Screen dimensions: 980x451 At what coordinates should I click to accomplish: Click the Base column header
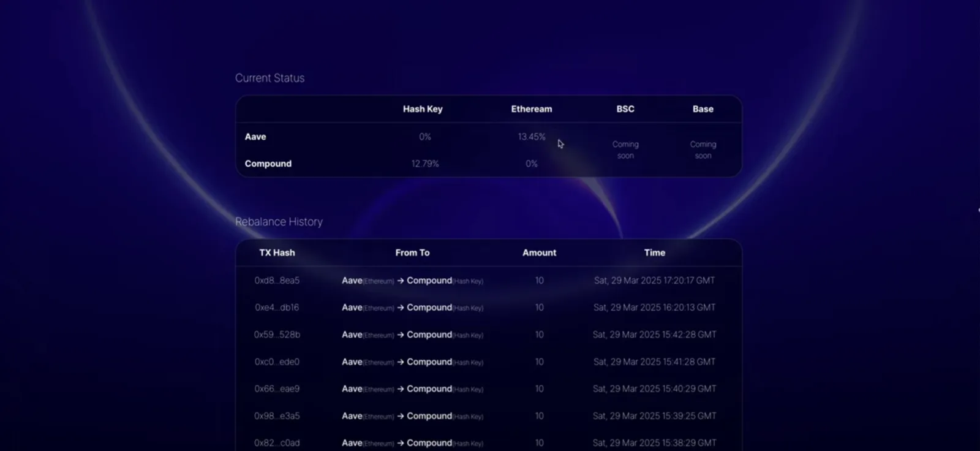pos(703,109)
